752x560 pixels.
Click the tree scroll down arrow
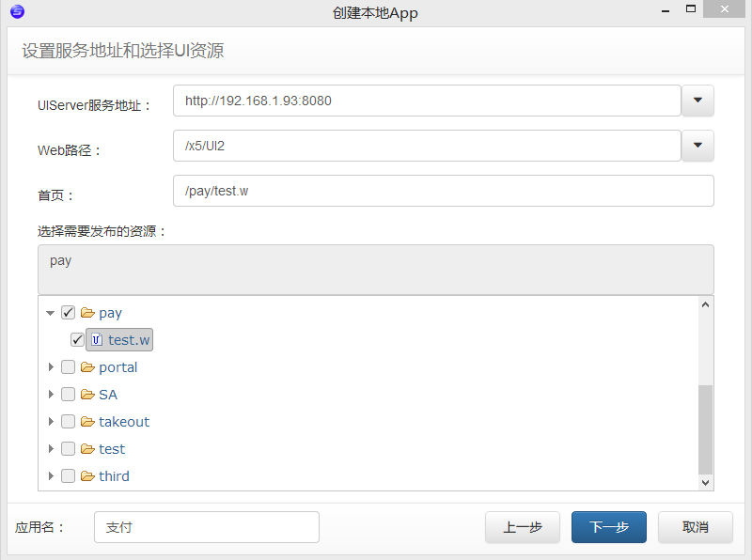tap(705, 483)
